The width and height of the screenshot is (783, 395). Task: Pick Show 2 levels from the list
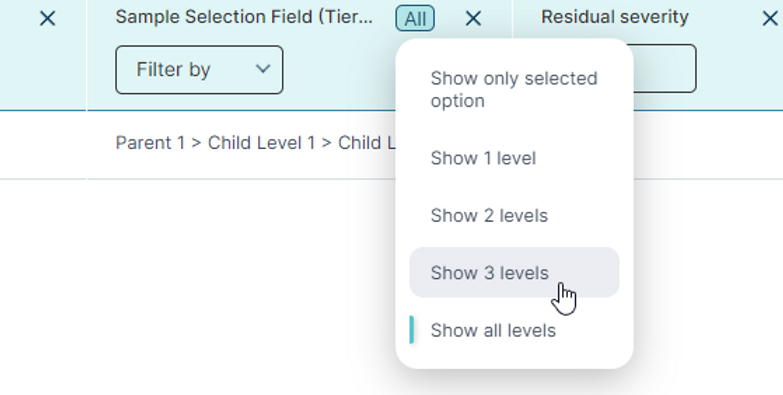pyautogui.click(x=514, y=215)
